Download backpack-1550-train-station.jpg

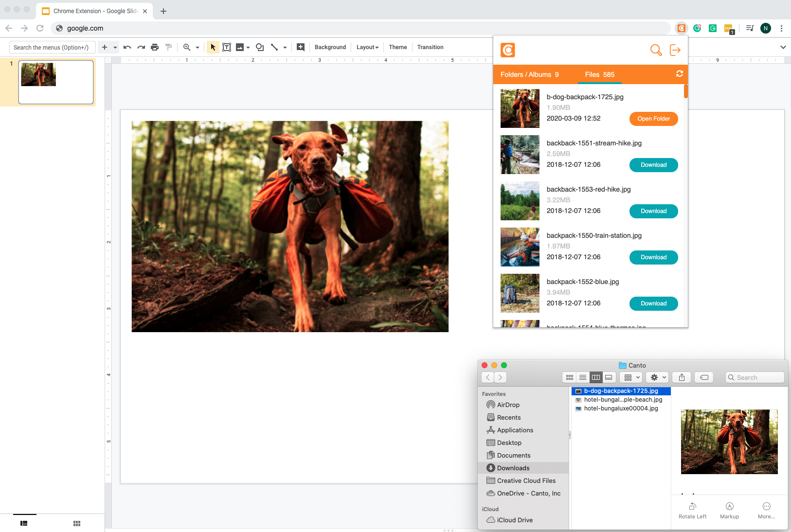coord(654,257)
